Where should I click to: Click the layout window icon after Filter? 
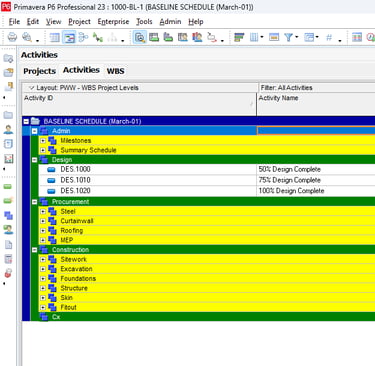click(309, 37)
